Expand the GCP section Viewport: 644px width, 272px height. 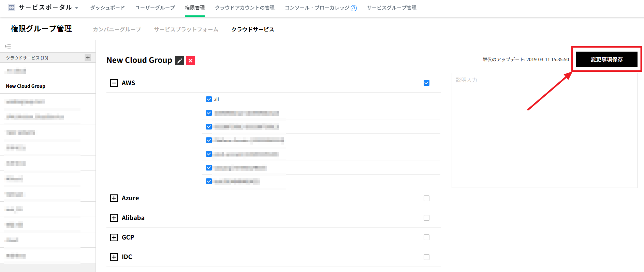pyautogui.click(x=114, y=237)
